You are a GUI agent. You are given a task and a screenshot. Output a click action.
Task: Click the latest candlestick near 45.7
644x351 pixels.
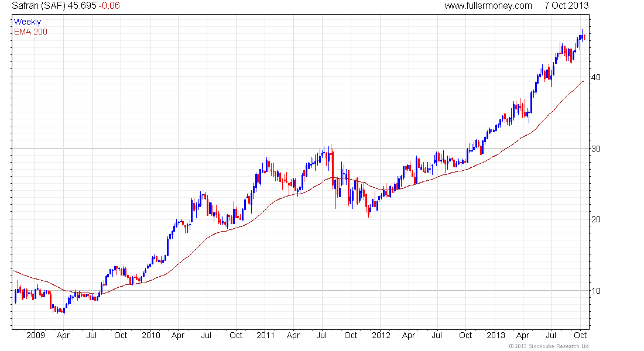coord(584,37)
